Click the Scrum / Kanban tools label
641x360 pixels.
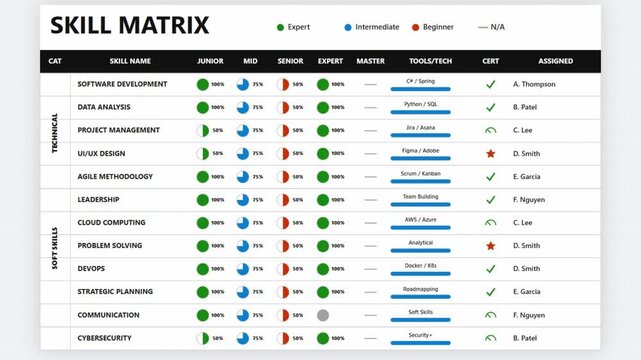coord(420,174)
